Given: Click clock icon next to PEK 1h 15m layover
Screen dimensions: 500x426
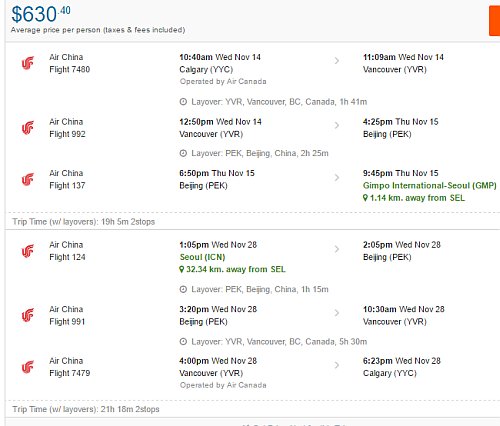Looking at the screenshot, I should pyautogui.click(x=183, y=289).
